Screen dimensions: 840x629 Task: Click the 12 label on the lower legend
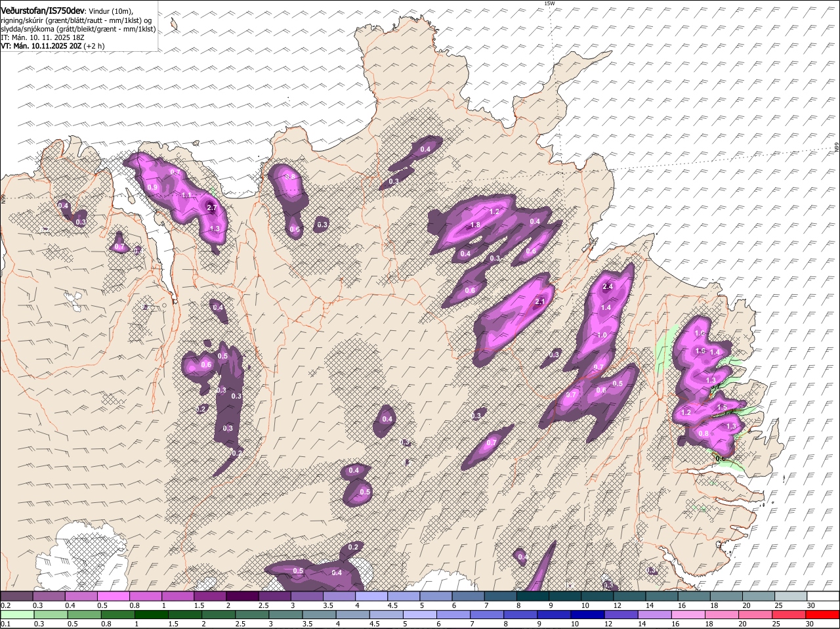(608, 624)
